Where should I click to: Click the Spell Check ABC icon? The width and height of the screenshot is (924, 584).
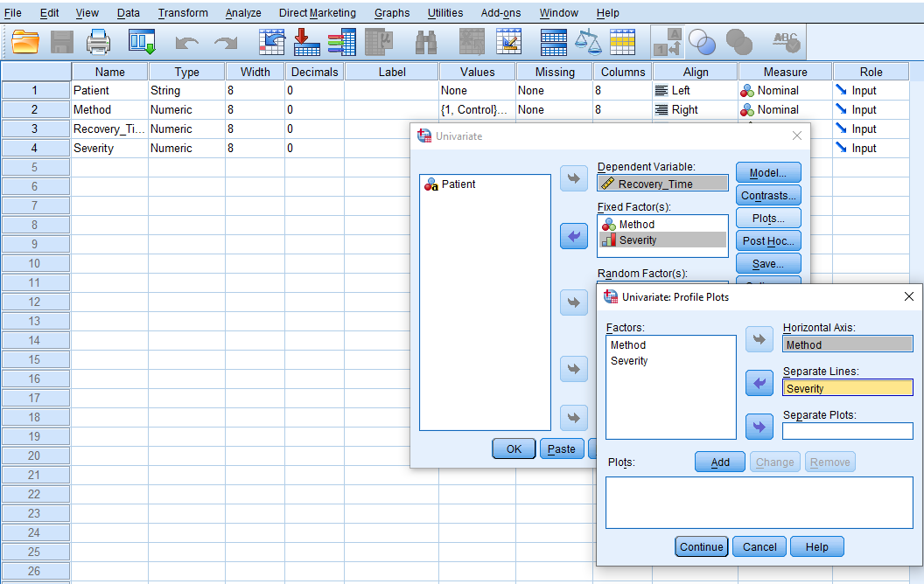click(786, 42)
